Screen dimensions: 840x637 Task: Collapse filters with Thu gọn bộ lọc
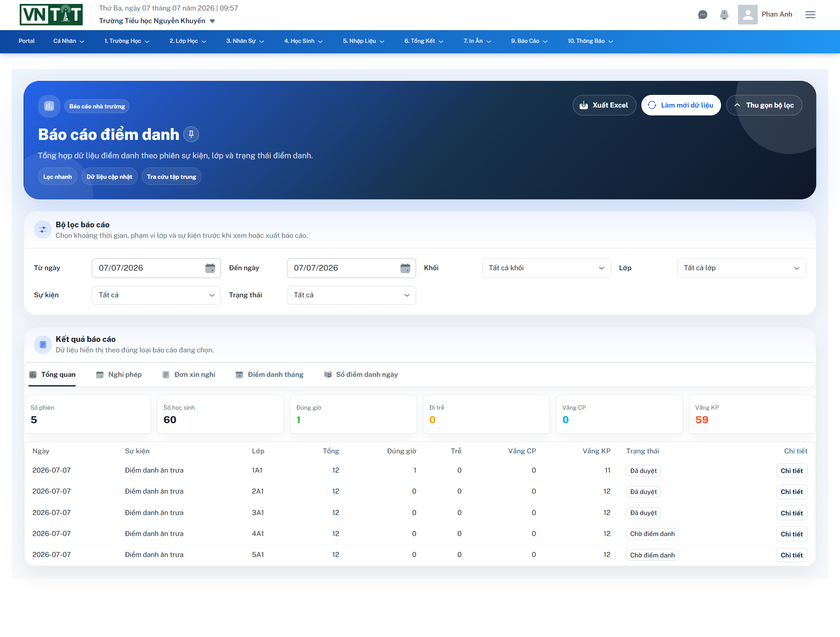[x=764, y=105]
